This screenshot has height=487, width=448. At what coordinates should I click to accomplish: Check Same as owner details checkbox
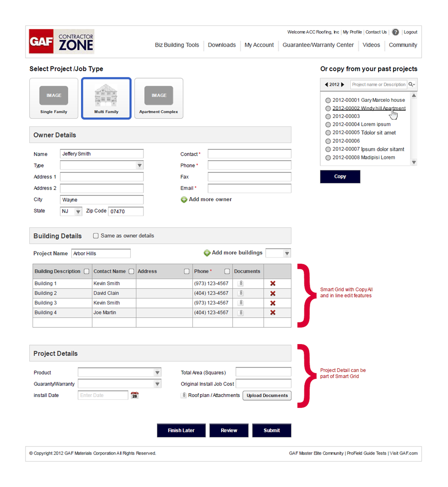[96, 236]
